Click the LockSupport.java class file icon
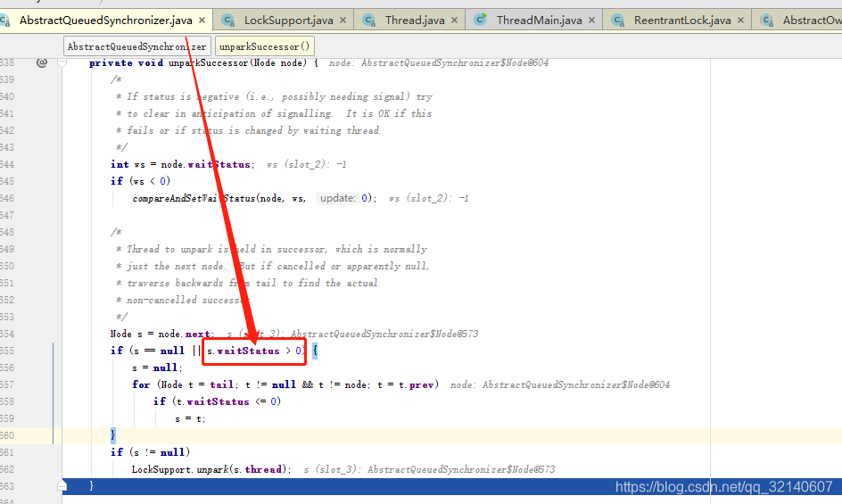842x504 pixels. [x=228, y=21]
